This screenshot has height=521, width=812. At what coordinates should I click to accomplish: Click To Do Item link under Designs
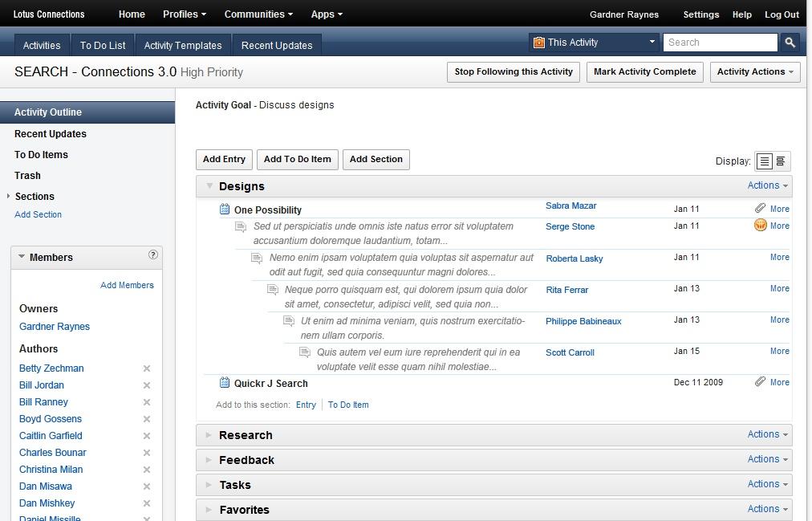pos(348,405)
